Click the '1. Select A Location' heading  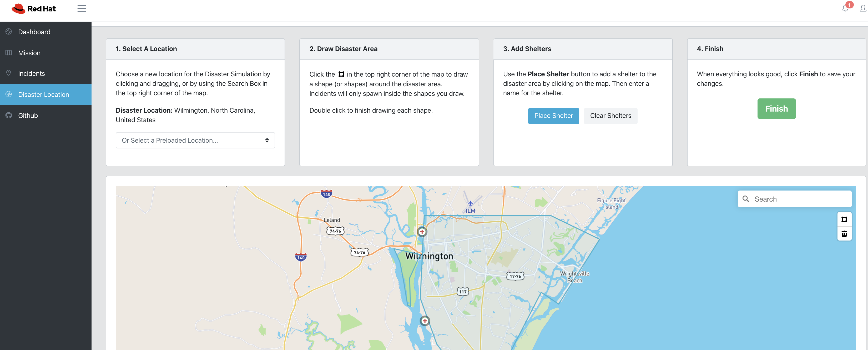[146, 49]
